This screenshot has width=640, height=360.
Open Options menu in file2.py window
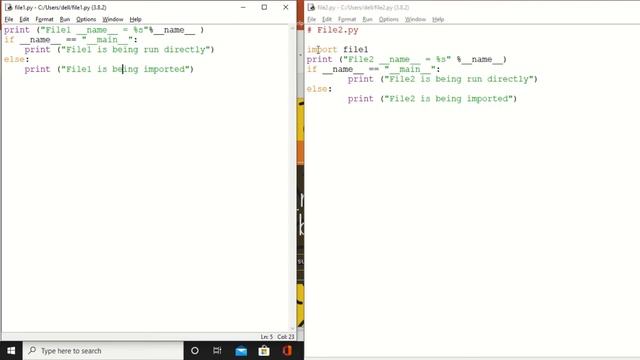pyautogui.click(x=388, y=19)
